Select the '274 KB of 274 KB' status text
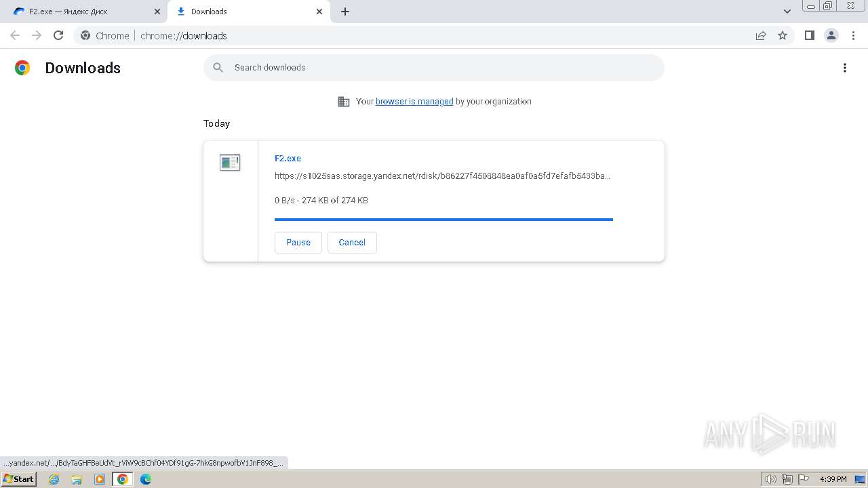Image resolution: width=868 pixels, height=488 pixels. [x=335, y=200]
